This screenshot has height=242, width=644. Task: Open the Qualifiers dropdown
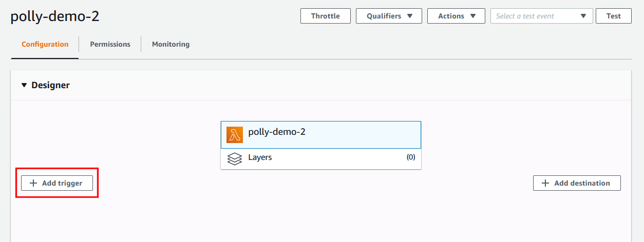[x=389, y=16]
